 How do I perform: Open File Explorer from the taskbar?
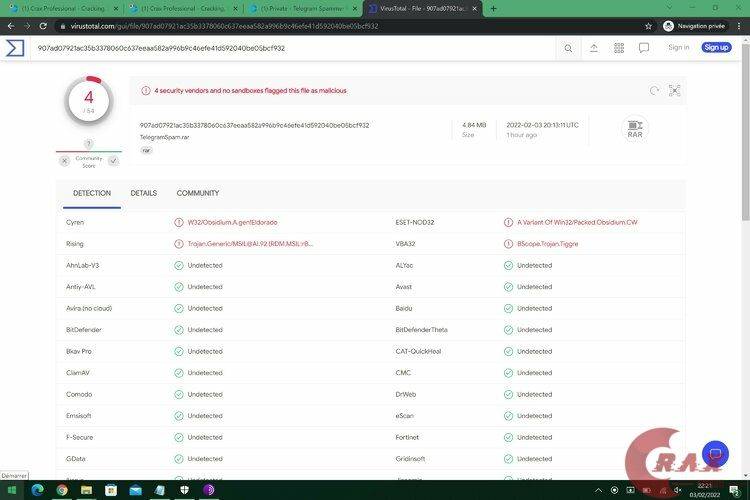coord(86,489)
